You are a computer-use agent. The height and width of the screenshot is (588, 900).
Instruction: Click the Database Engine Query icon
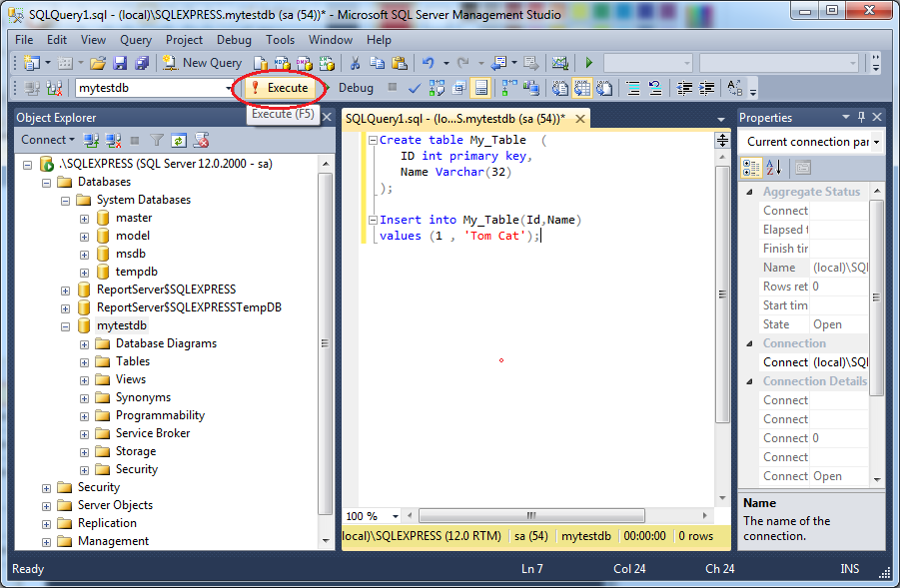[x=261, y=63]
